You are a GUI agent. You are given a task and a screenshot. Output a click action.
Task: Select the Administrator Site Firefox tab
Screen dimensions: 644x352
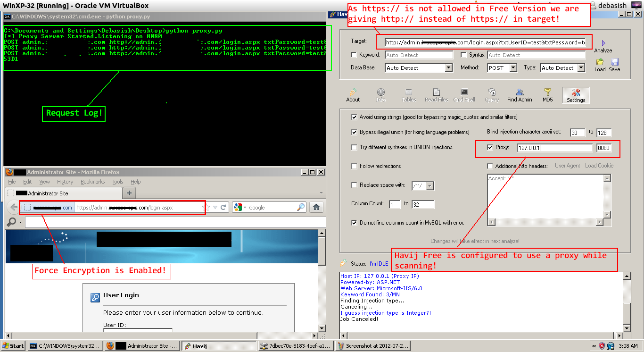tap(63, 193)
